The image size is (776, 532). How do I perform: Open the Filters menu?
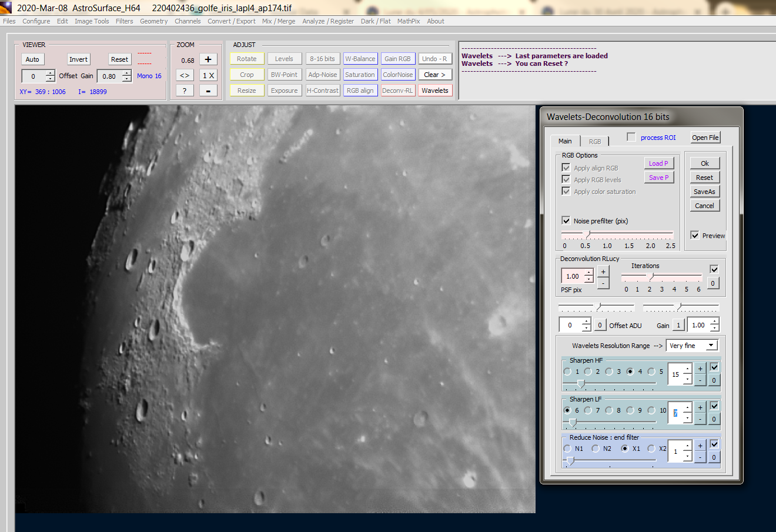pyautogui.click(x=124, y=21)
